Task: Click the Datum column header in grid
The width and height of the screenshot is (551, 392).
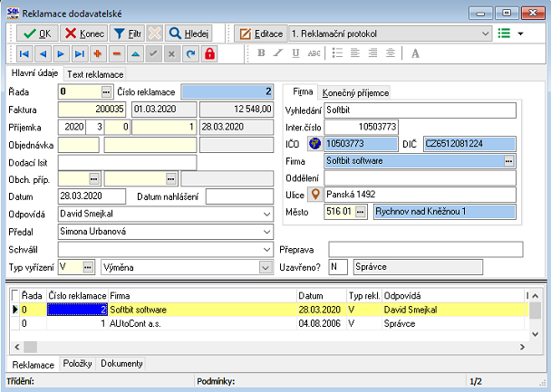Action: 322,296
